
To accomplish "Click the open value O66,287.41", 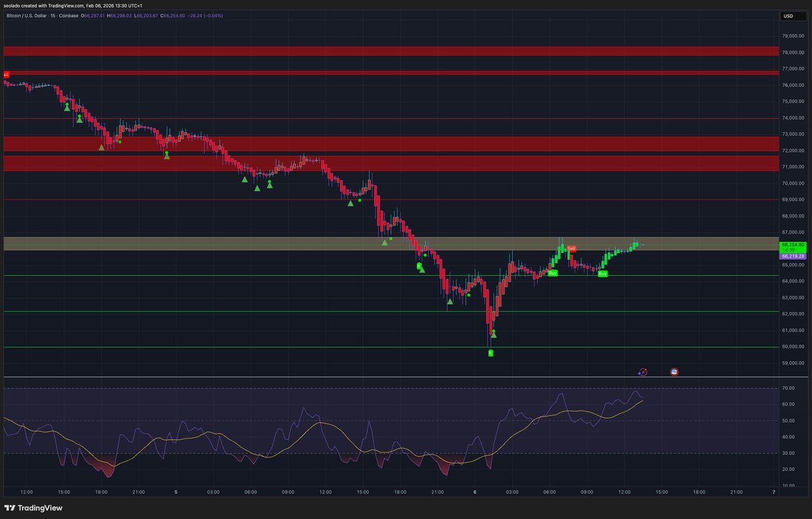I will (94, 16).
